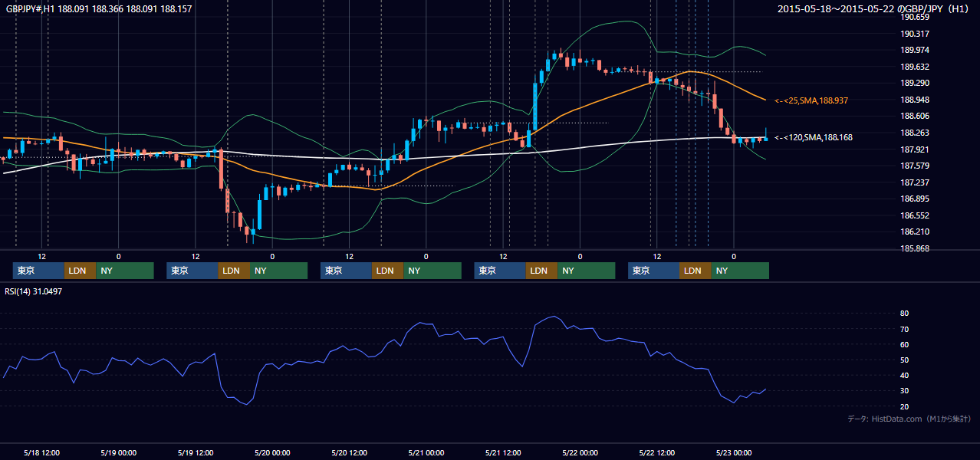Screen dimensions: 980x460
Task: Click RSI scale value 30
Action: click(x=905, y=390)
